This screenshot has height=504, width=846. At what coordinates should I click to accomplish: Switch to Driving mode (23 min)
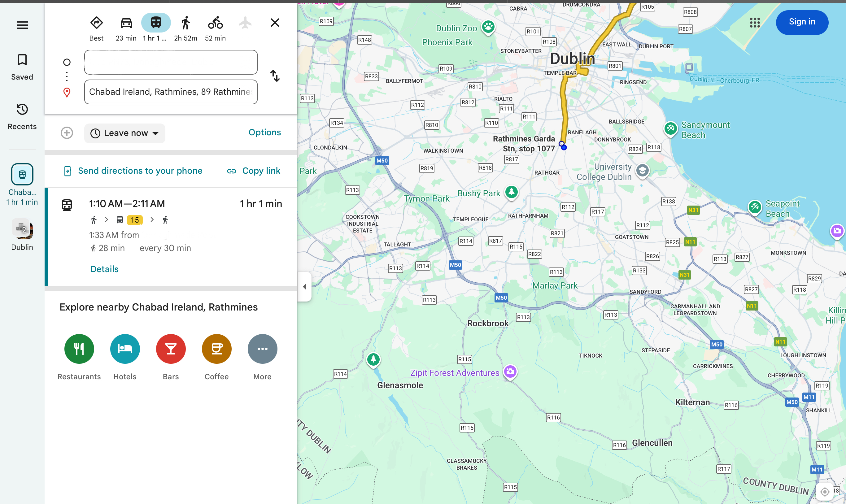click(x=126, y=29)
